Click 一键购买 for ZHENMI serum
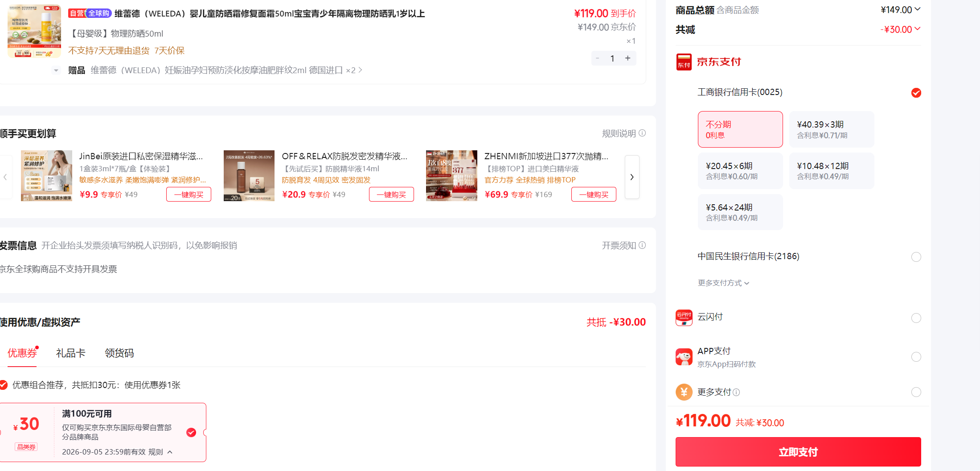 pos(594,194)
